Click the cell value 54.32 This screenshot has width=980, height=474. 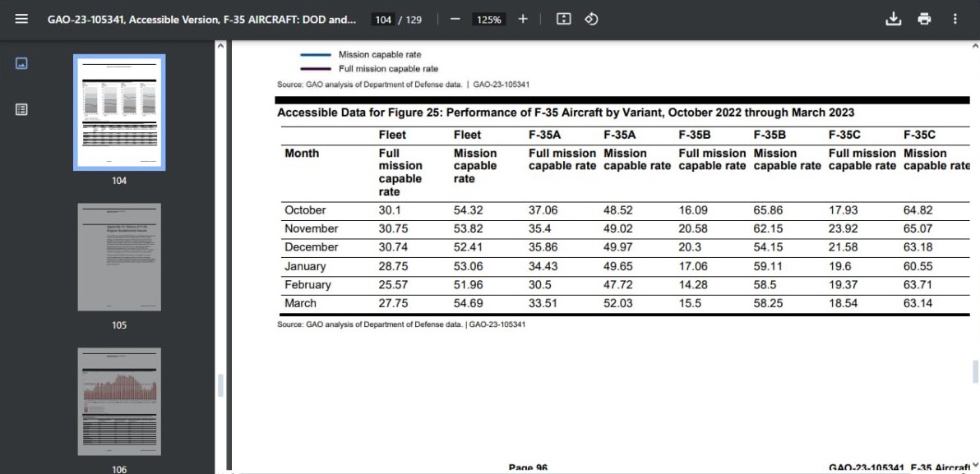(468, 210)
